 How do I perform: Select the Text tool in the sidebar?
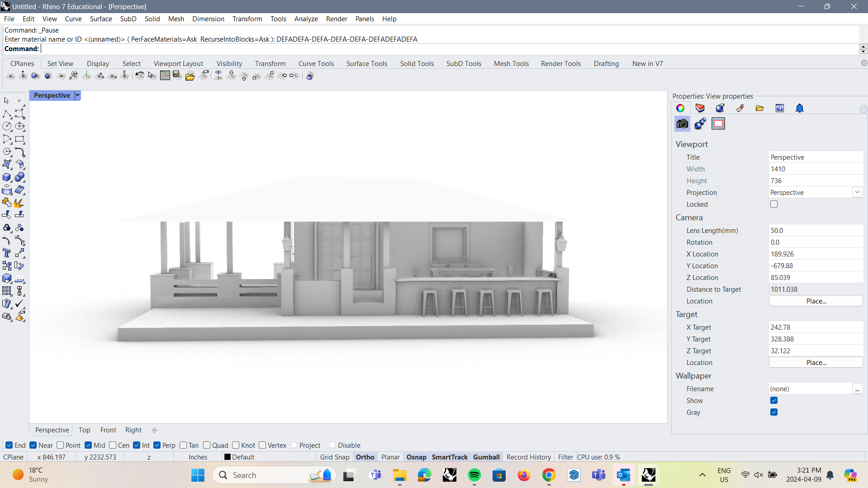pos(7,253)
